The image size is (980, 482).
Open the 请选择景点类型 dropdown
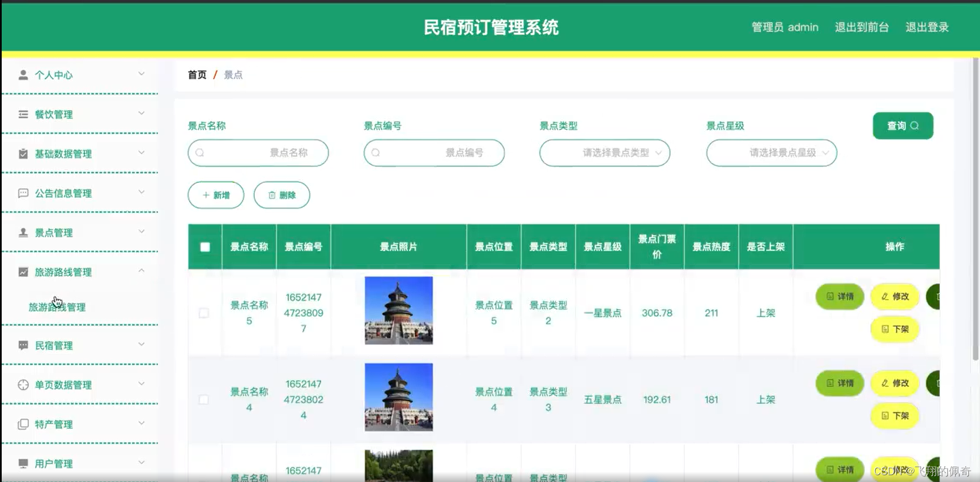tap(605, 153)
